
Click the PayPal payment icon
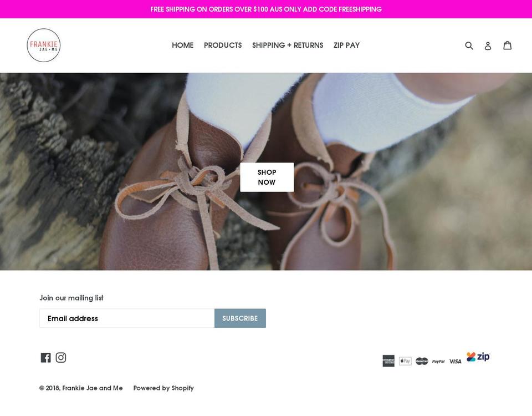(x=438, y=361)
